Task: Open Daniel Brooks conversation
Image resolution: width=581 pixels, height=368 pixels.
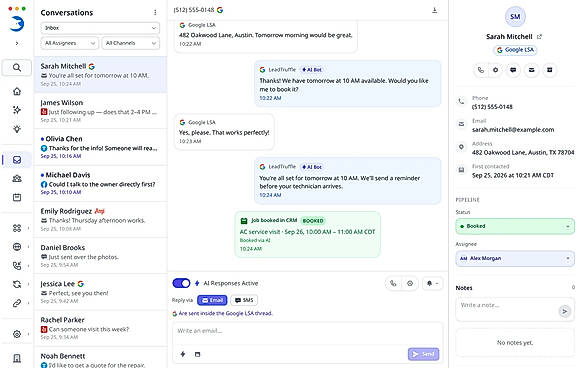Action: pyautogui.click(x=100, y=256)
